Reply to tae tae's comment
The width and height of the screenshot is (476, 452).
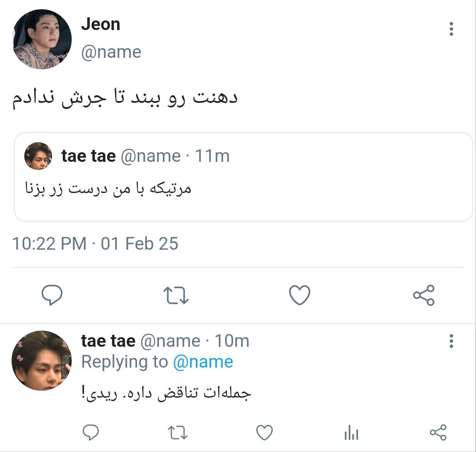click(x=91, y=432)
